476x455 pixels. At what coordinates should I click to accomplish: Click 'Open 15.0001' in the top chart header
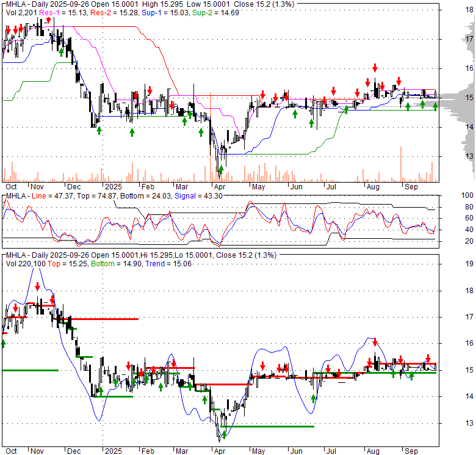pyautogui.click(x=115, y=4)
